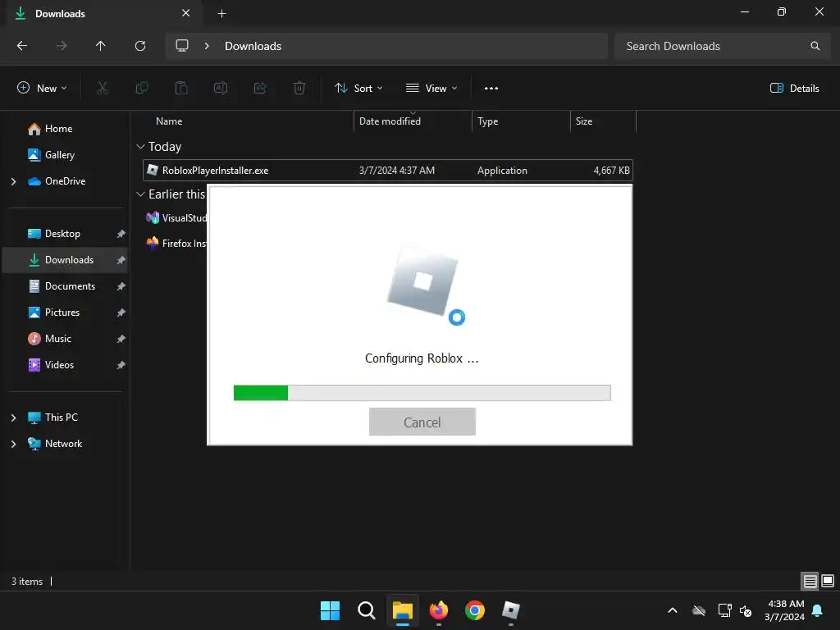Click the Roblox icon on the taskbar

pos(510,610)
